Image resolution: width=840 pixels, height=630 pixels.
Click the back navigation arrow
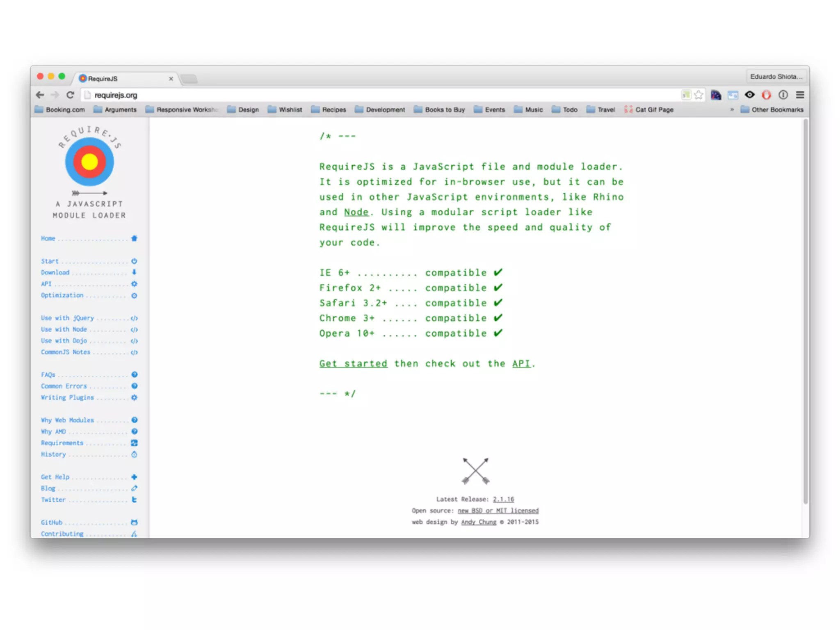click(x=40, y=95)
